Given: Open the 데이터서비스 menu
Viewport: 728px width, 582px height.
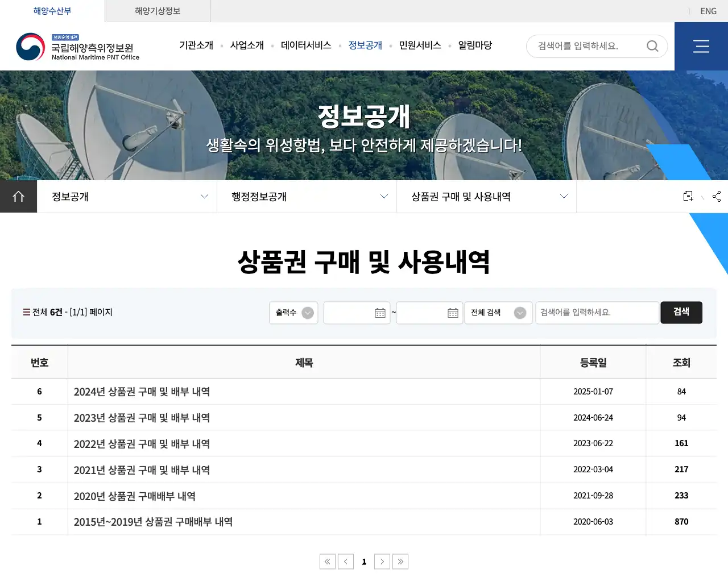Looking at the screenshot, I should (x=306, y=45).
